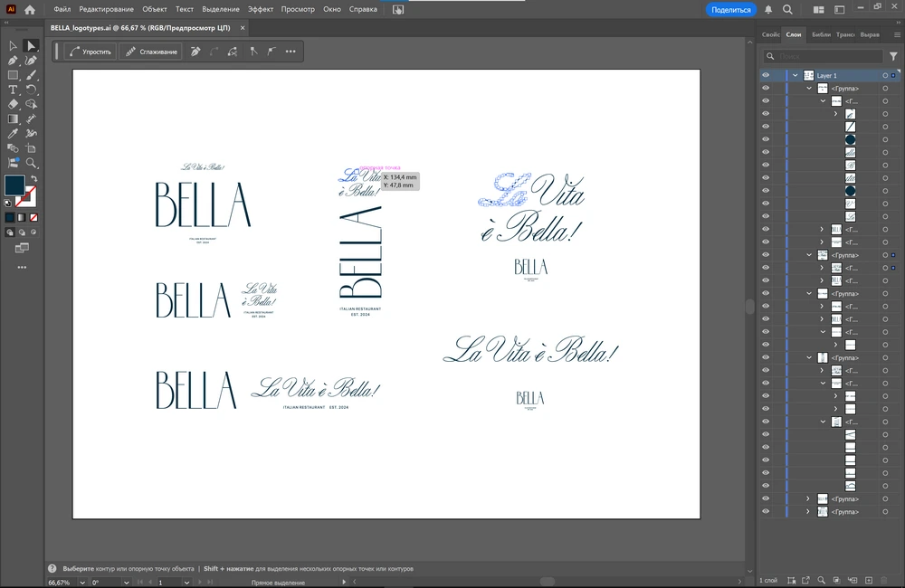This screenshot has width=905, height=588.
Task: Pick the Eyedropper tool
Action: (x=14, y=134)
